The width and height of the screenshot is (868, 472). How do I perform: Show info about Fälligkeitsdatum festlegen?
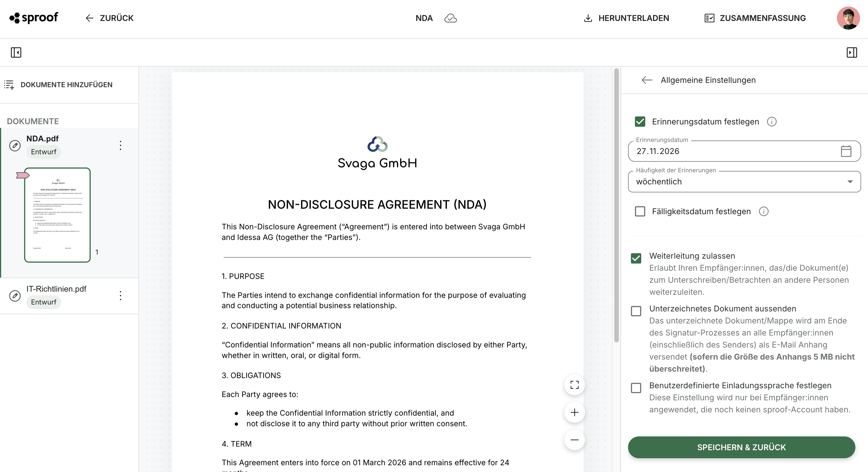click(x=764, y=211)
